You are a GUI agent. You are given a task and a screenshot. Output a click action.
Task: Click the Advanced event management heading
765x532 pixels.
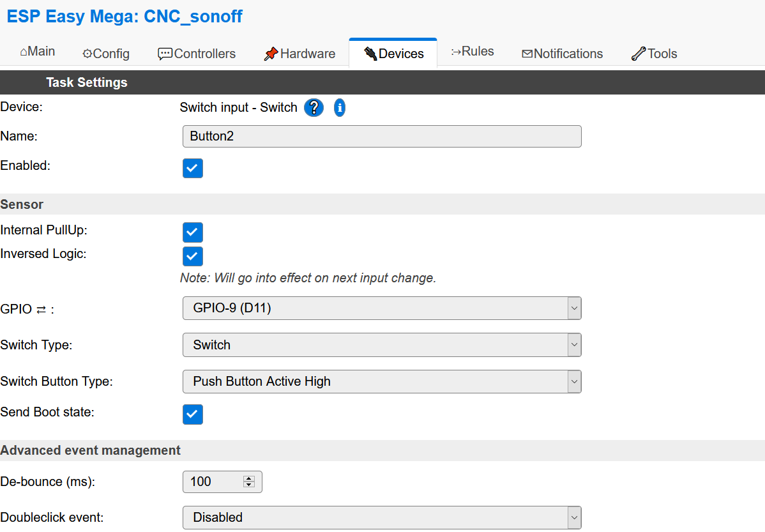90,450
